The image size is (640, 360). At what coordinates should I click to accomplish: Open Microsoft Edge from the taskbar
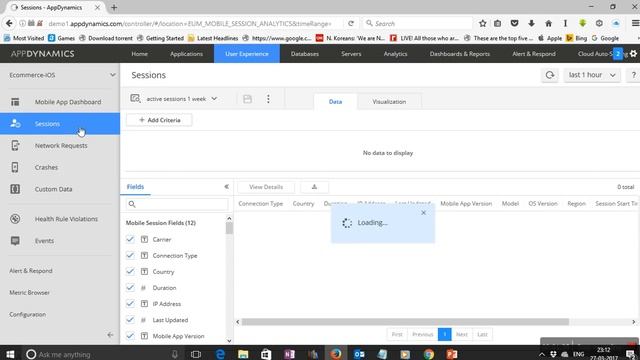point(220,354)
